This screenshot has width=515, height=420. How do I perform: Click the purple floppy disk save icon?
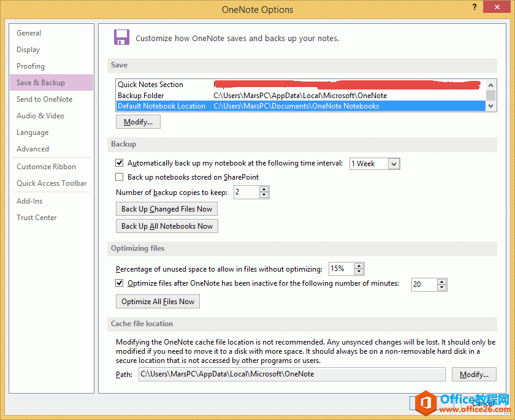121,37
